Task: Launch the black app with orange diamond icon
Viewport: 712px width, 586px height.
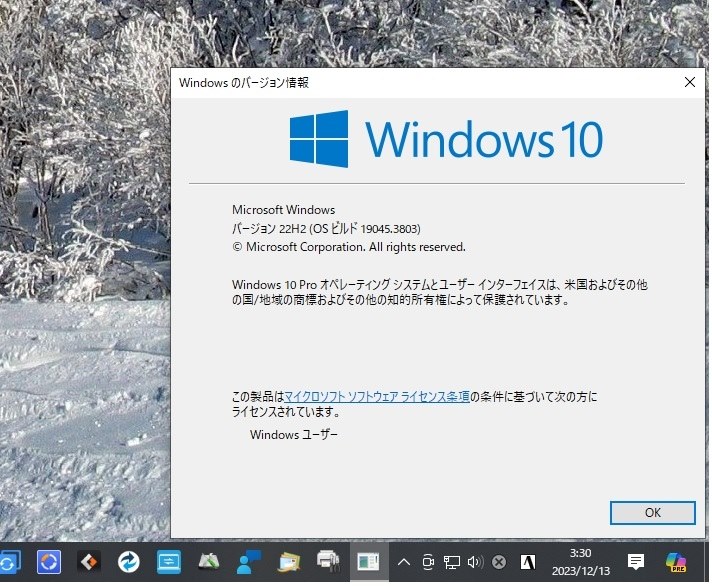Action: coord(89,562)
